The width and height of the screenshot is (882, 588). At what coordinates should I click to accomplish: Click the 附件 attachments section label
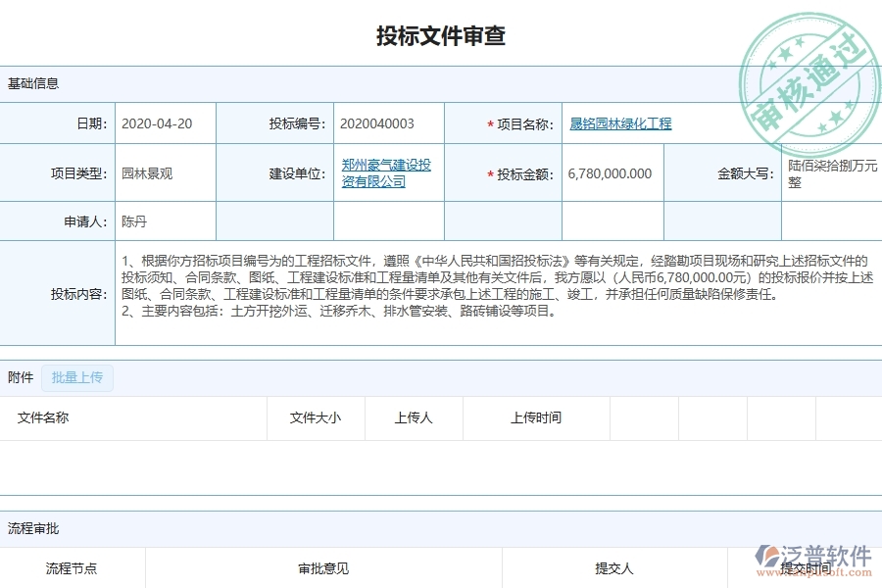click(x=20, y=377)
